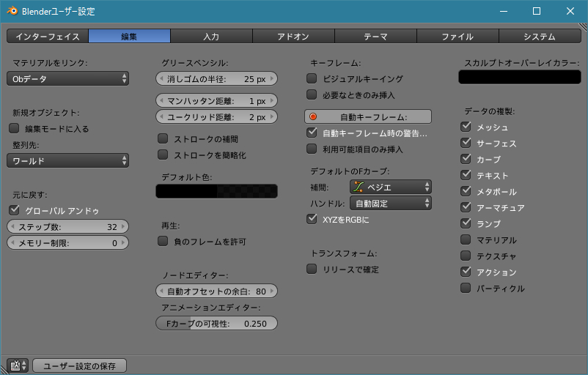The height and width of the screenshot is (375, 588).
Task: Click the ステップ数 value field
Action: [67, 226]
